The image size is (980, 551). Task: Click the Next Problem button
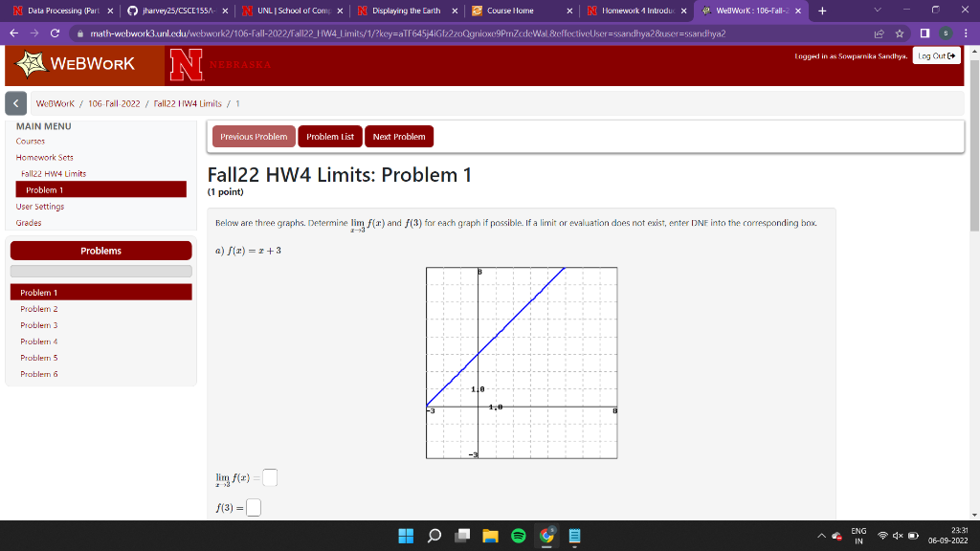point(399,136)
